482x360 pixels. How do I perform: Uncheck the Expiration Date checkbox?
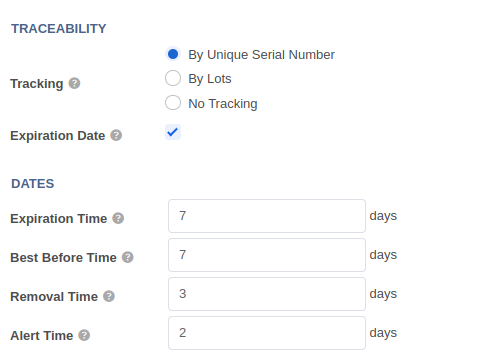173,132
